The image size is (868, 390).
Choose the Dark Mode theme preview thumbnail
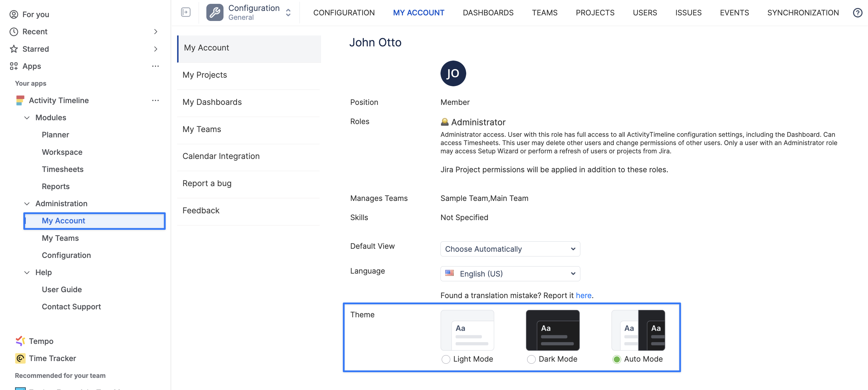pos(552,330)
